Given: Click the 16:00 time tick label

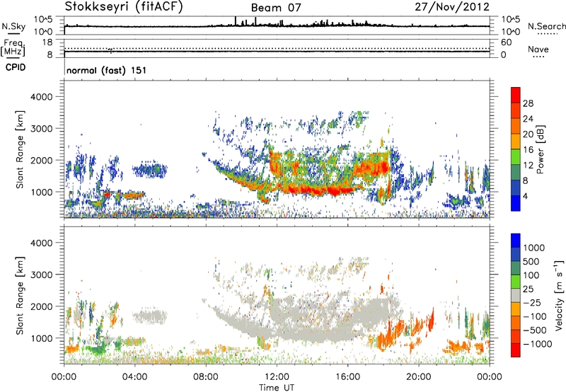Looking at the screenshot, I should (x=347, y=377).
